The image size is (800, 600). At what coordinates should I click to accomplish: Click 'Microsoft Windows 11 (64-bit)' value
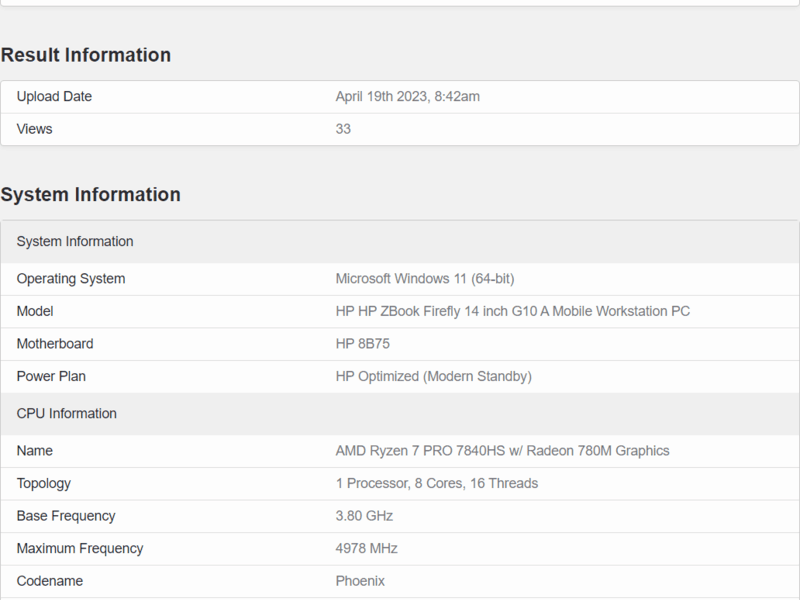[425, 279]
